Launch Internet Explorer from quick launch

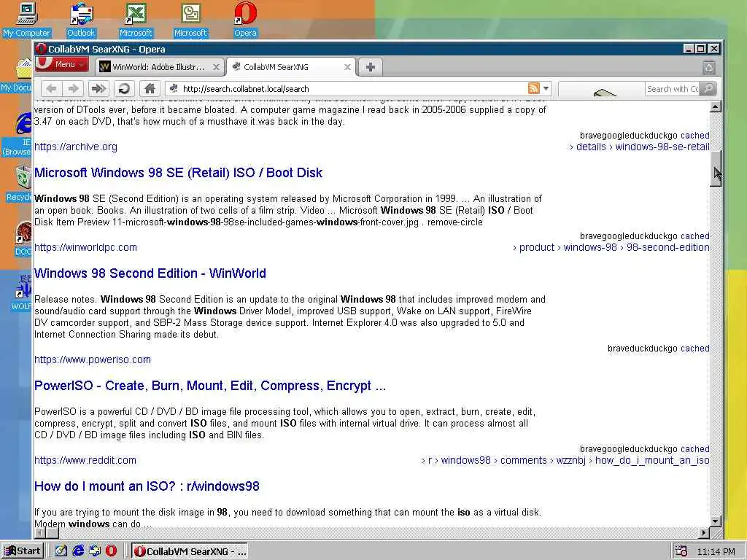(x=78, y=551)
